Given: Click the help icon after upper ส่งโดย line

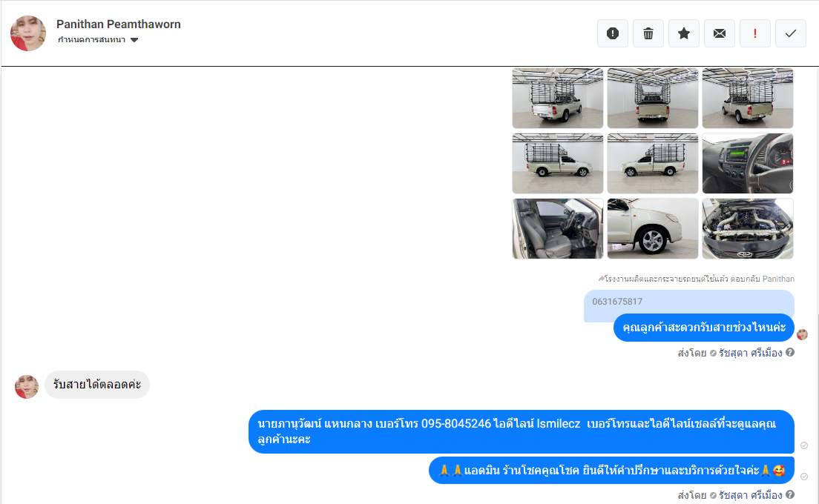Looking at the screenshot, I should (x=790, y=352).
